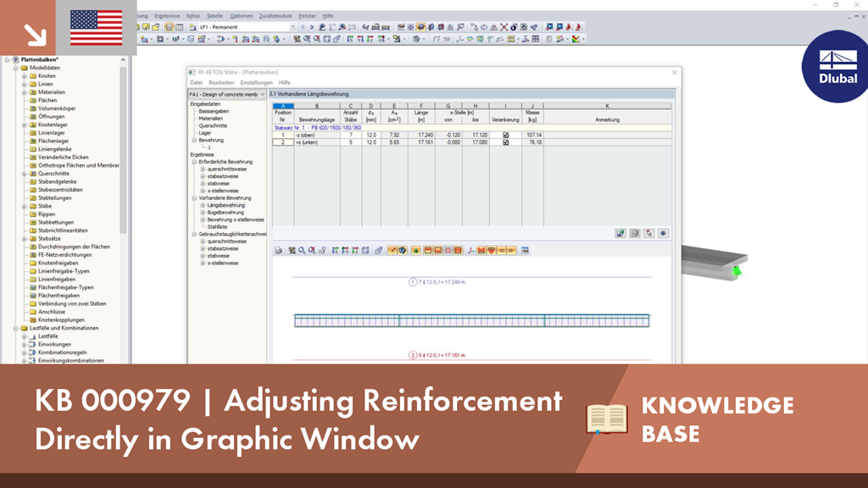Select Knotenkopplungen in the navigator tree
The height and width of the screenshot is (488, 868).
click(61, 319)
